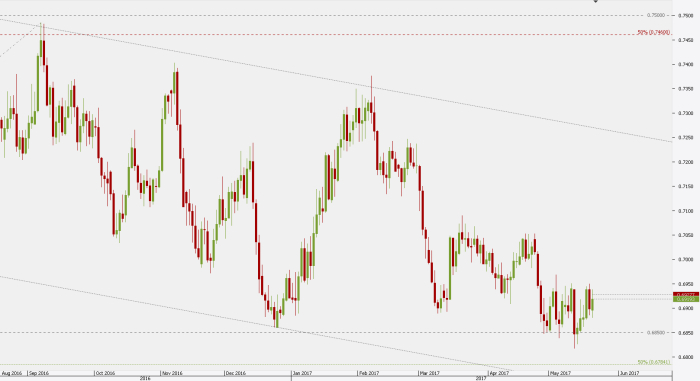Click the red 50% Fibonacci level label

click(x=654, y=33)
